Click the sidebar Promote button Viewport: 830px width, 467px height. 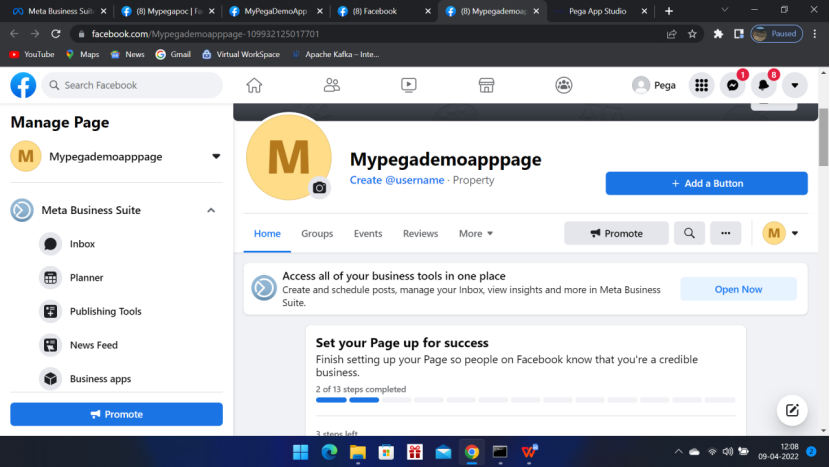[116, 414]
